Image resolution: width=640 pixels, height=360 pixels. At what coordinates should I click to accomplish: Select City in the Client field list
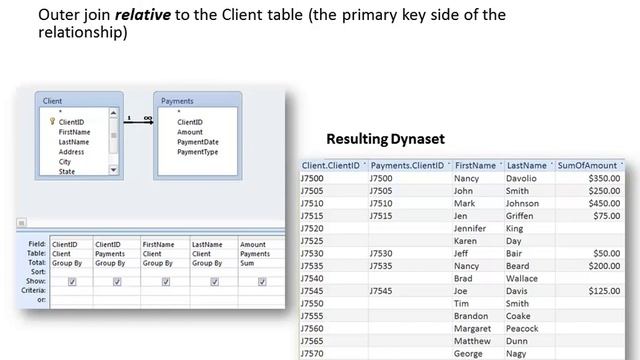click(64, 162)
